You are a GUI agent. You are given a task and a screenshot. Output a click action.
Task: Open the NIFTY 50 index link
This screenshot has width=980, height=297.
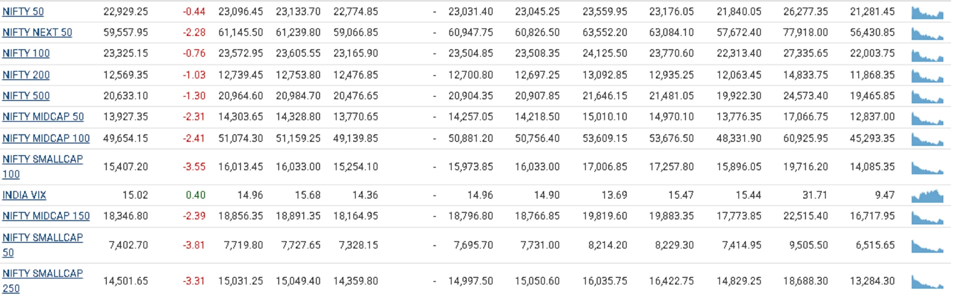23,12
